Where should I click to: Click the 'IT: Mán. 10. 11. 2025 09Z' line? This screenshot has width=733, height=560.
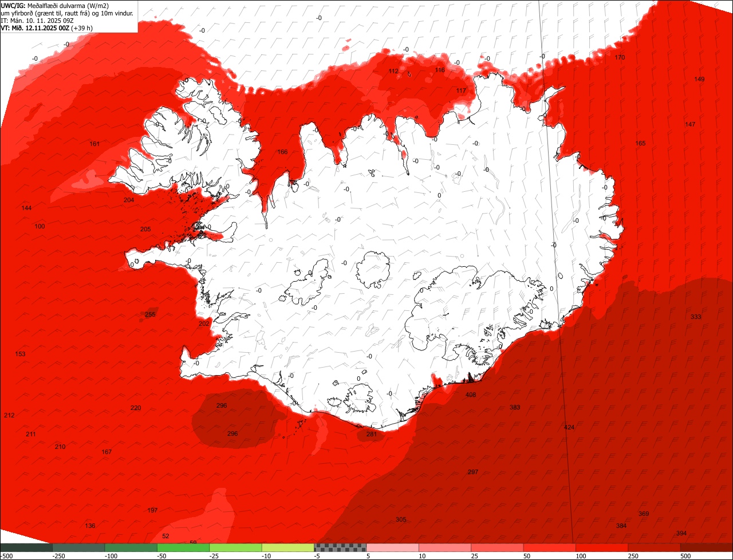[x=37, y=20]
